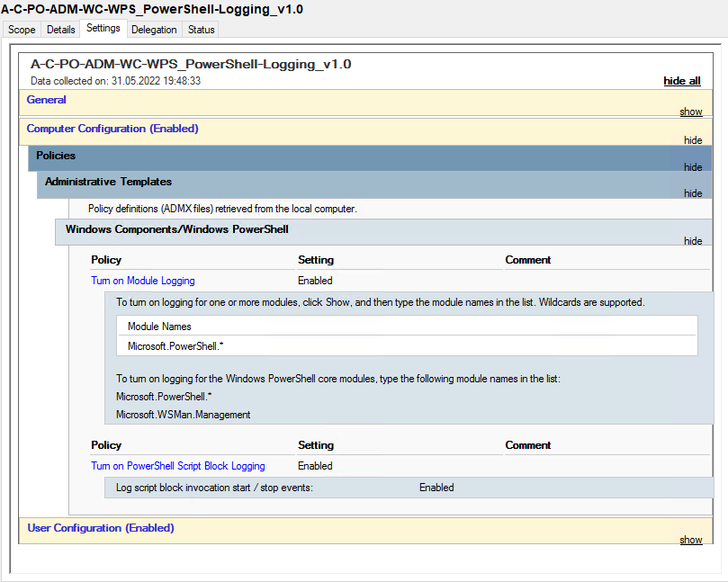Click 'hide' for Windows Components/Windows PowerShell
Screen dimensions: 728x582
coord(693,241)
